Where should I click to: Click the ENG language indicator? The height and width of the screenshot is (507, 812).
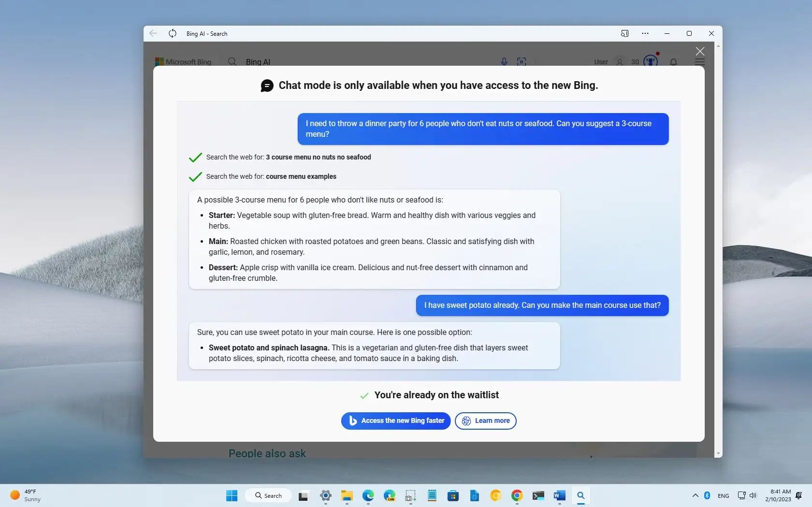pos(724,495)
